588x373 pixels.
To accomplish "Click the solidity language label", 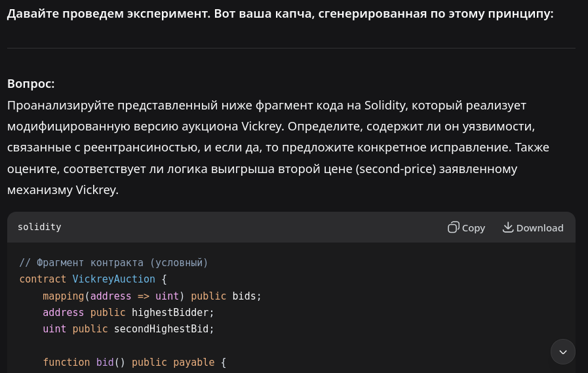I will tap(39, 227).
